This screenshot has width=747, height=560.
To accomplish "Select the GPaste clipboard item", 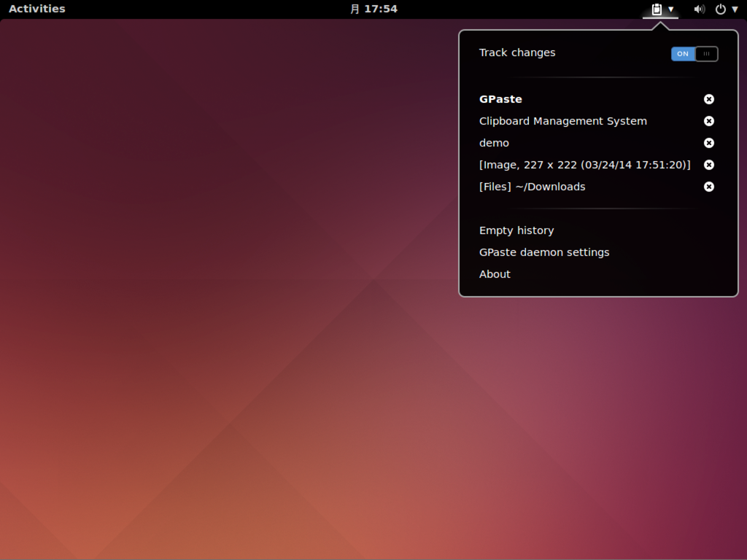I will [x=500, y=99].
